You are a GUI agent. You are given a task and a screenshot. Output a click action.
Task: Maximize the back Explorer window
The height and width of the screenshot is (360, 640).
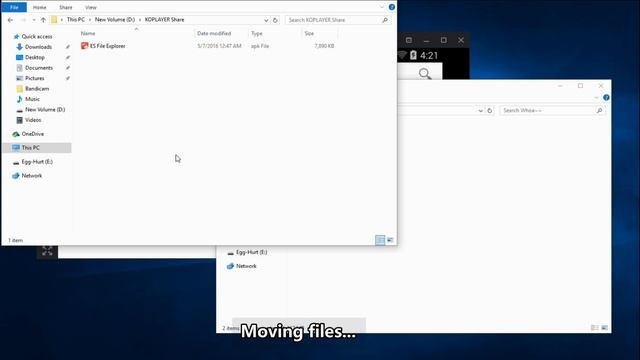[x=580, y=86]
